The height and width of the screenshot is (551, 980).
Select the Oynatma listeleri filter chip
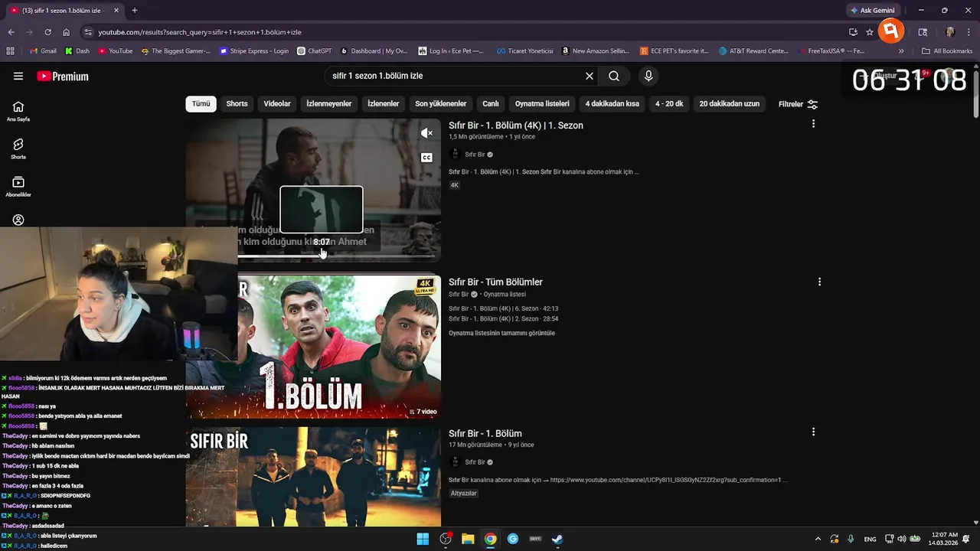click(542, 104)
